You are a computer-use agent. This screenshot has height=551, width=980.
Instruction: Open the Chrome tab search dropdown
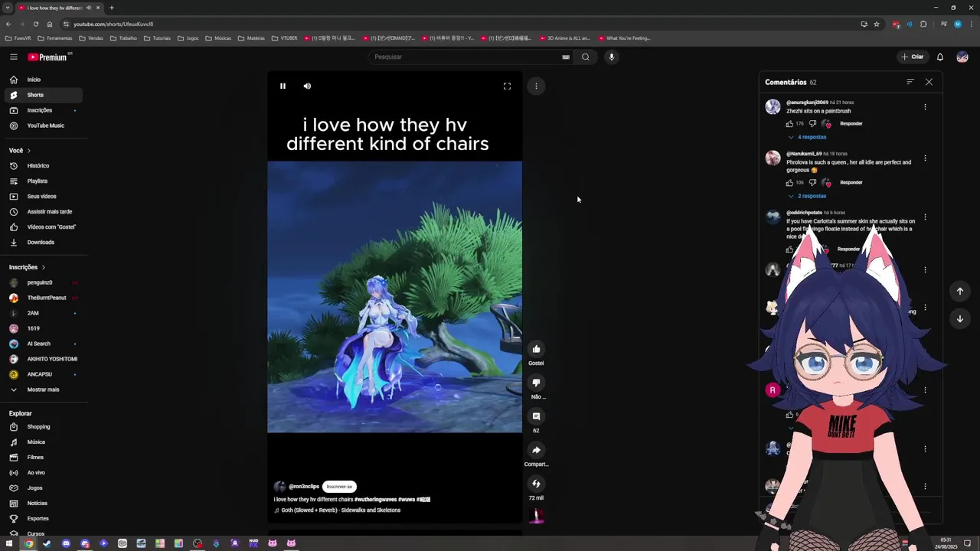[8, 8]
